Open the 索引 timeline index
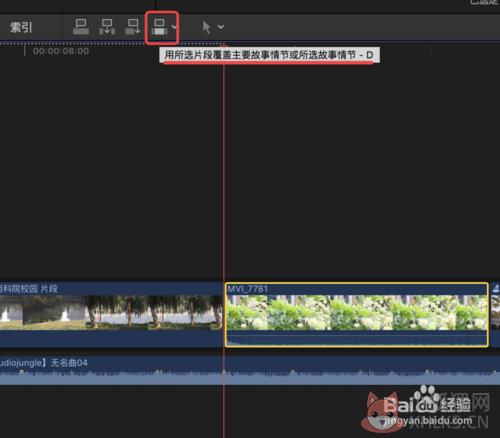The height and width of the screenshot is (438, 500). tap(21, 27)
